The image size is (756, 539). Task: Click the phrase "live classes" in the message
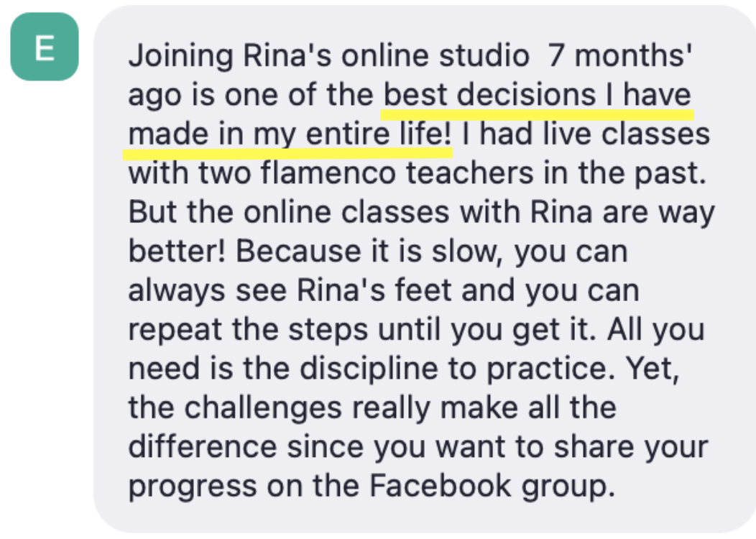click(627, 134)
